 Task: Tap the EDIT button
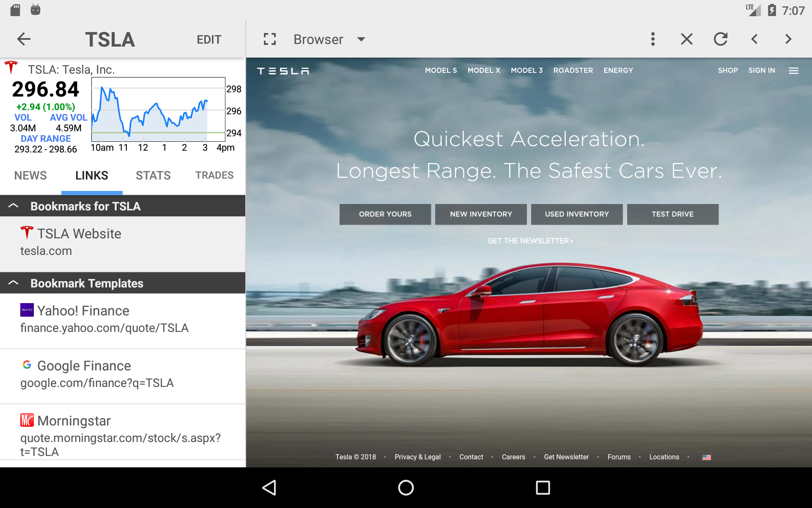[x=209, y=39]
